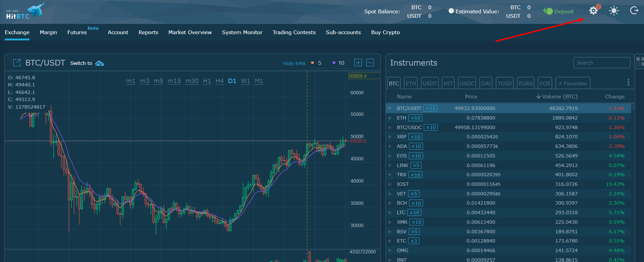Screen dimensions: 644x262
Task: Pop out the BTC/USDT chart
Action: [17, 63]
